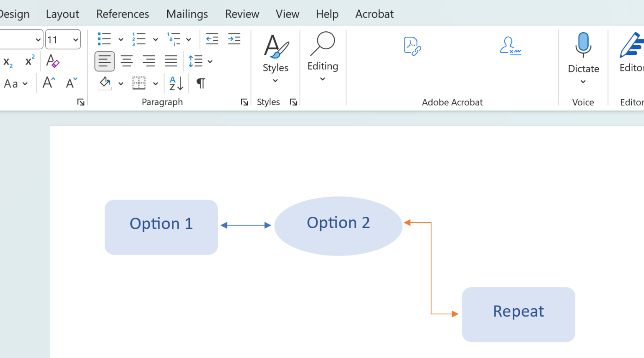Increase paragraph indent
Screen dimensions: 644x358
coord(234,39)
